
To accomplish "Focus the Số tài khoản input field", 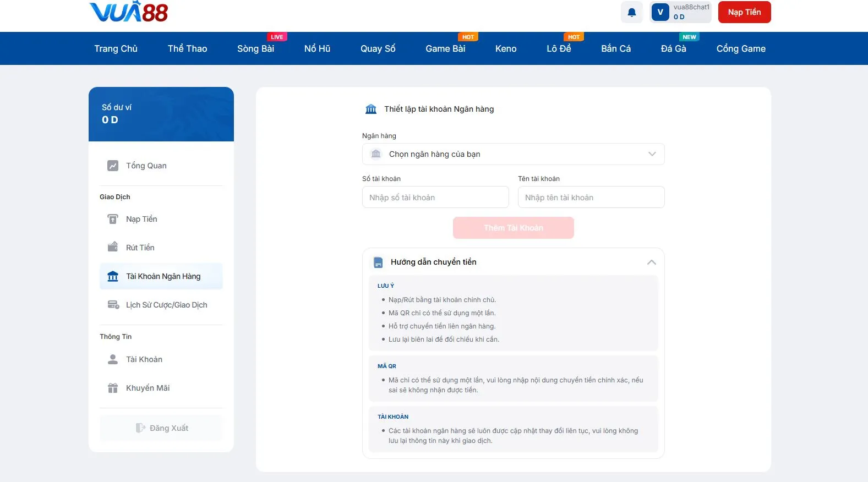I will [x=435, y=198].
